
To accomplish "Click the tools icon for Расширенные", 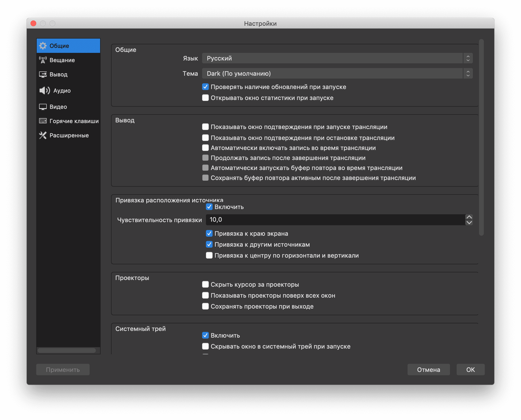I will [43, 135].
